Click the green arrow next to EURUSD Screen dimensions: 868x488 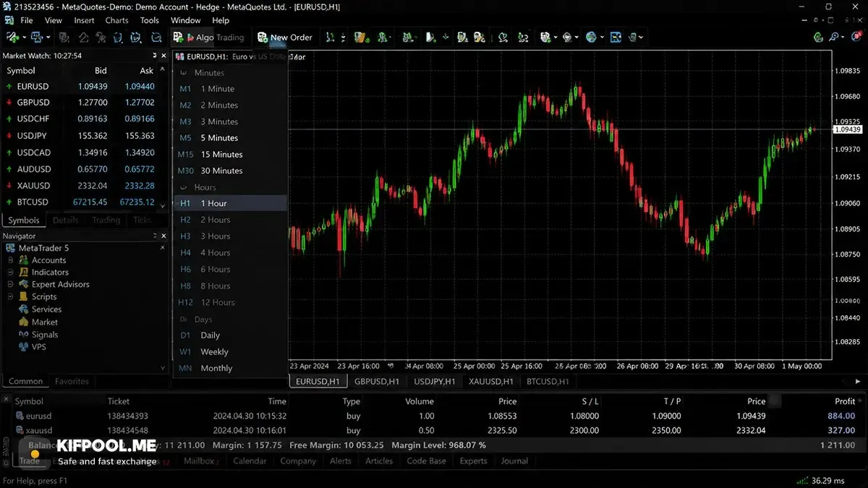[x=8, y=87]
